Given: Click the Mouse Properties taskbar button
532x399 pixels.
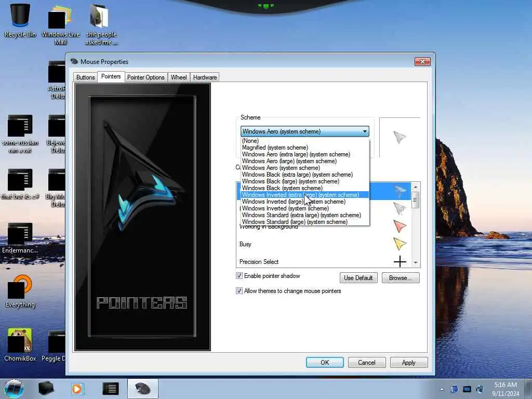Looking at the screenshot, I should (143, 389).
